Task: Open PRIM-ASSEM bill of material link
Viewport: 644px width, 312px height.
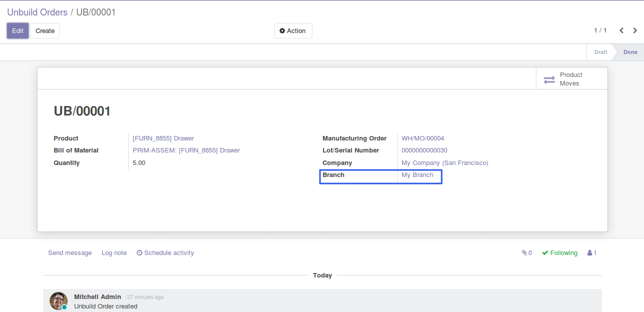Action: coord(186,150)
